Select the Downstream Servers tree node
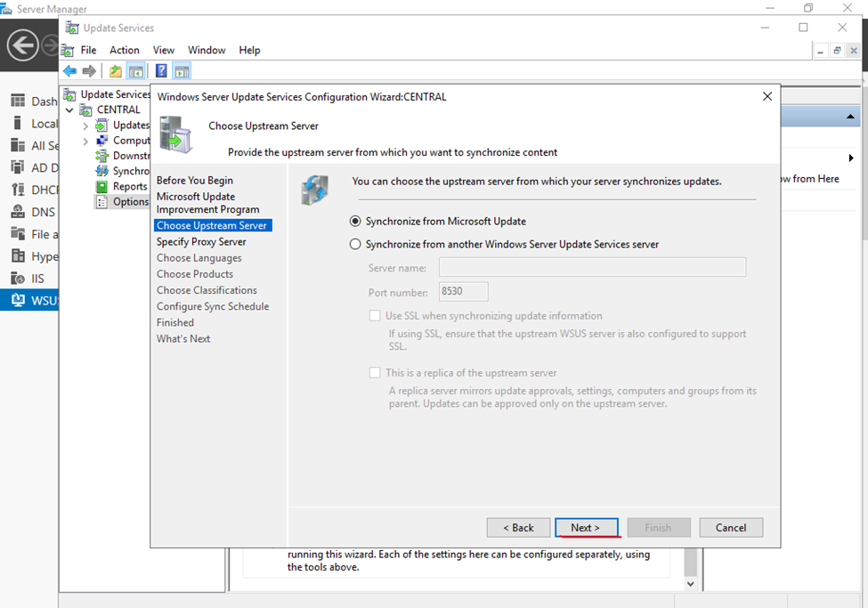Screen dimensions: 868x608 (130, 156)
